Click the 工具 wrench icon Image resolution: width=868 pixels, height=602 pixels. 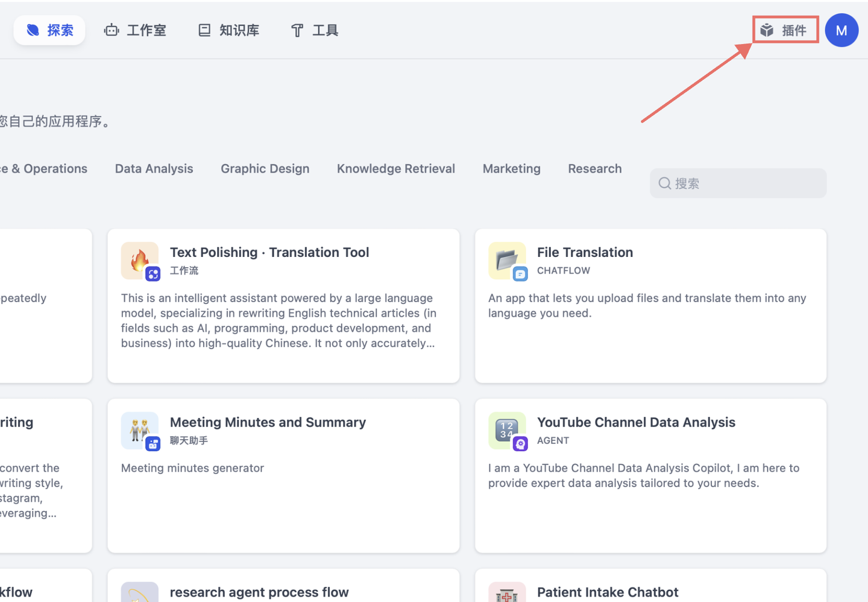click(x=297, y=30)
